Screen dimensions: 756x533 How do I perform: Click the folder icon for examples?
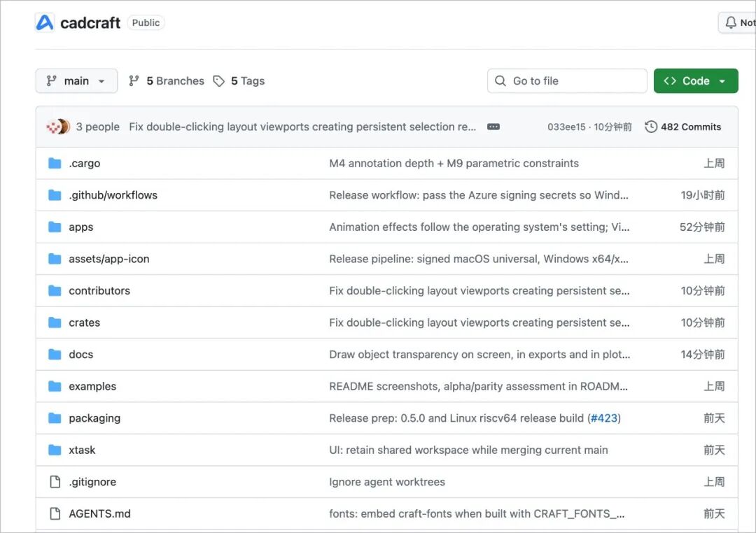click(55, 386)
